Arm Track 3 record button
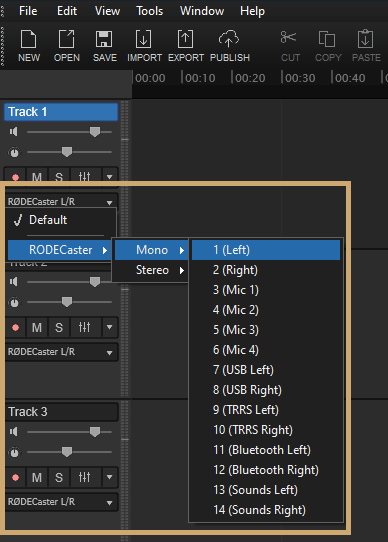The image size is (388, 542). tap(16, 477)
